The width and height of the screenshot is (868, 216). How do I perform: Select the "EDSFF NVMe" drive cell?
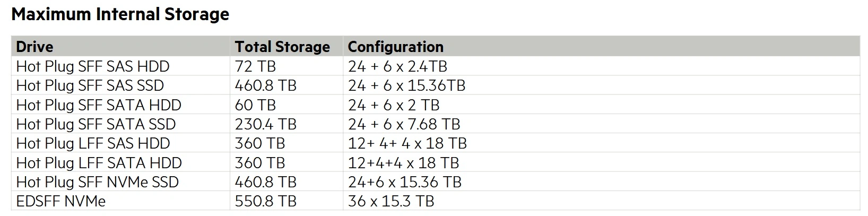pos(61,201)
